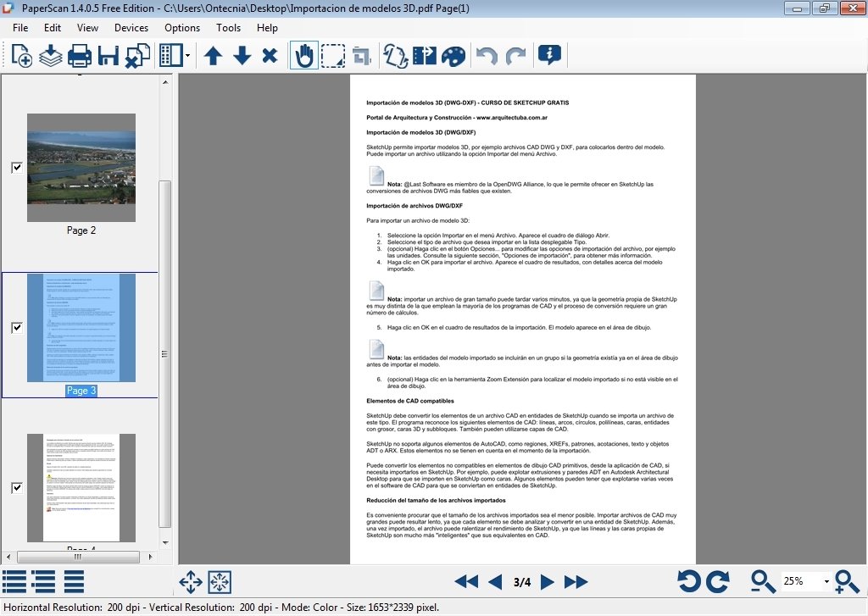Screen dimensions: 868x616
Task: Click the import/acquire to stack icon
Action: (50, 55)
